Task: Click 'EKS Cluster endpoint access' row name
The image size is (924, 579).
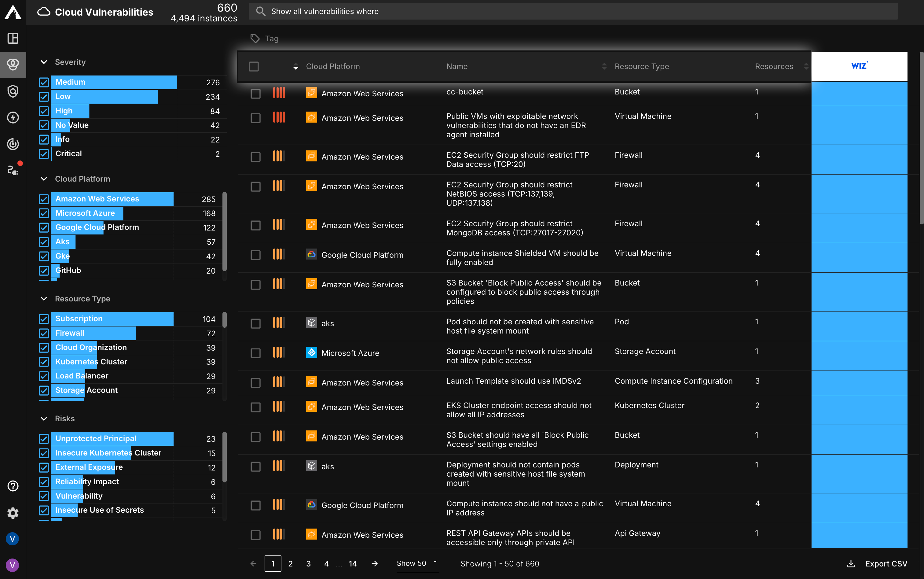Action: (519, 410)
